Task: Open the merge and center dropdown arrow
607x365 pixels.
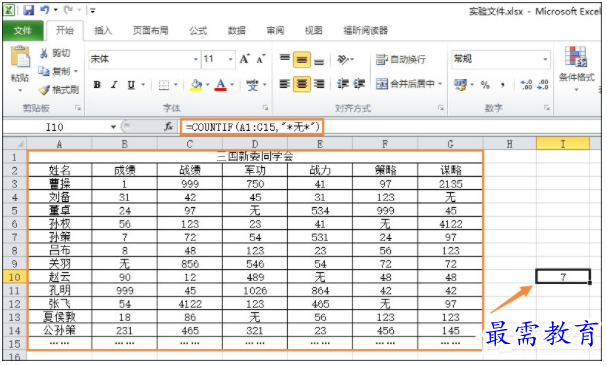Action: click(x=440, y=84)
